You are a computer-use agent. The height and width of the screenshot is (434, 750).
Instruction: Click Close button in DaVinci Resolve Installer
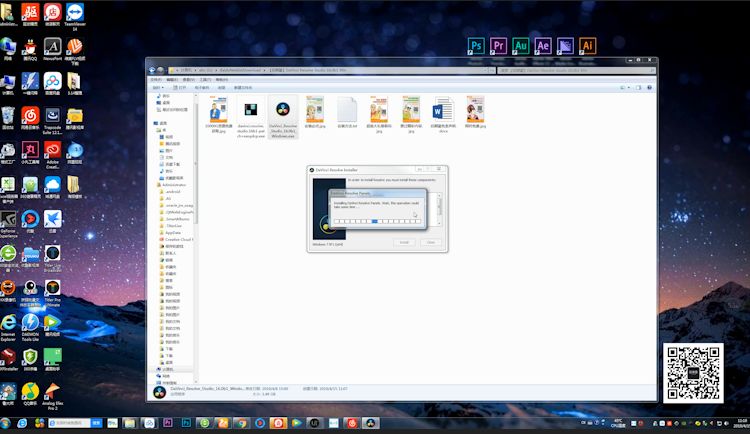pos(430,243)
